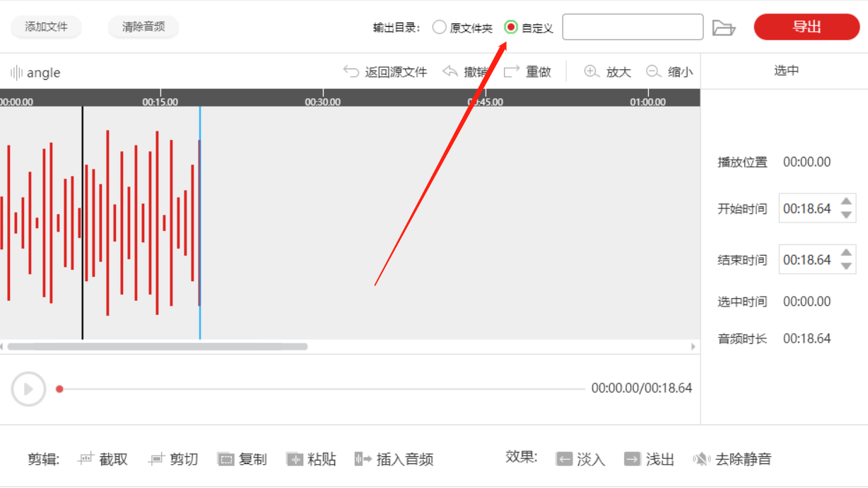The height and width of the screenshot is (488, 868).
Task: Click the black playhead line in waveform
Action: click(82, 222)
